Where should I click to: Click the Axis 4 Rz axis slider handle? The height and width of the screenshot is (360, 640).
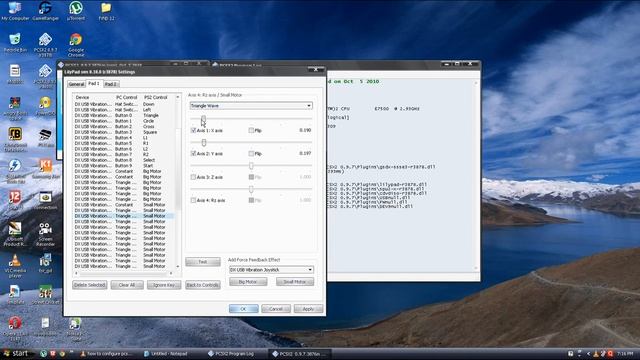click(x=251, y=189)
